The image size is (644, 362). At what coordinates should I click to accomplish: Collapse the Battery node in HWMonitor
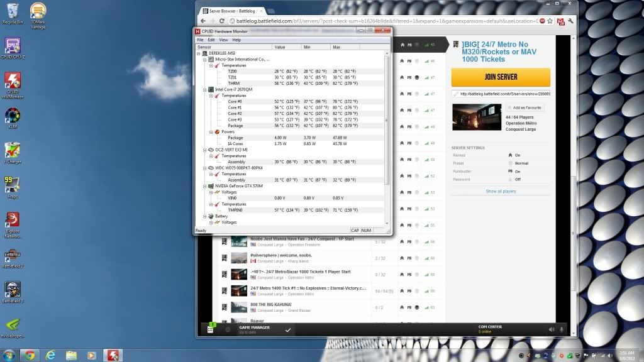[x=205, y=216]
